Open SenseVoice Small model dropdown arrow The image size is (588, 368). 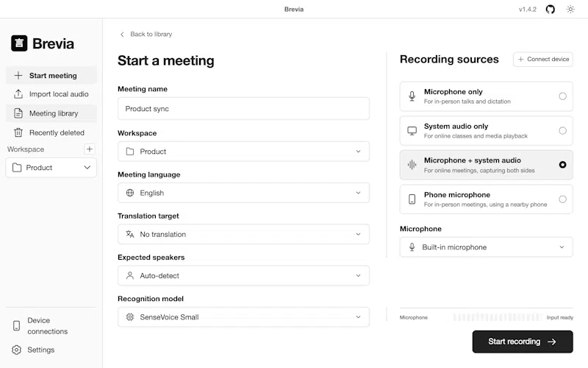358,317
